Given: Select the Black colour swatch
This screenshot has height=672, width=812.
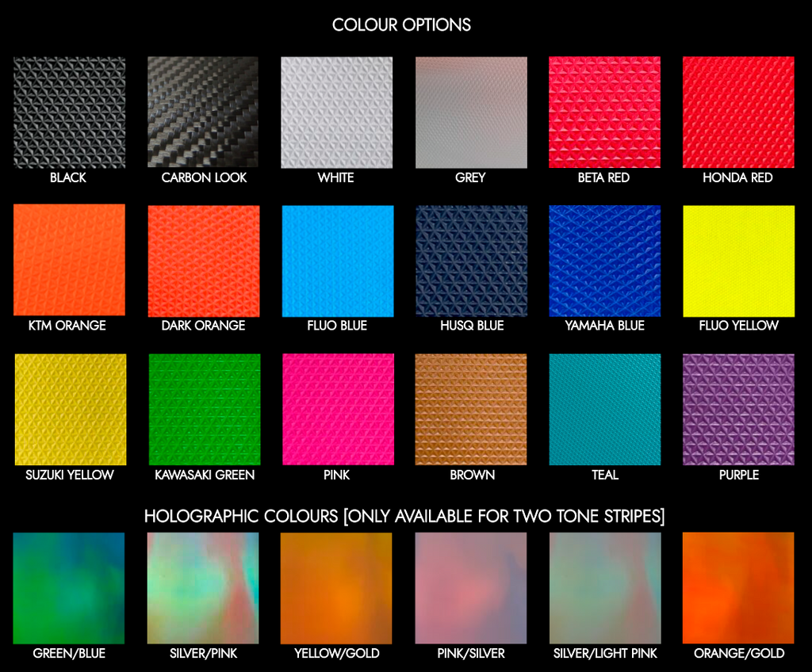Looking at the screenshot, I should coord(70,113).
